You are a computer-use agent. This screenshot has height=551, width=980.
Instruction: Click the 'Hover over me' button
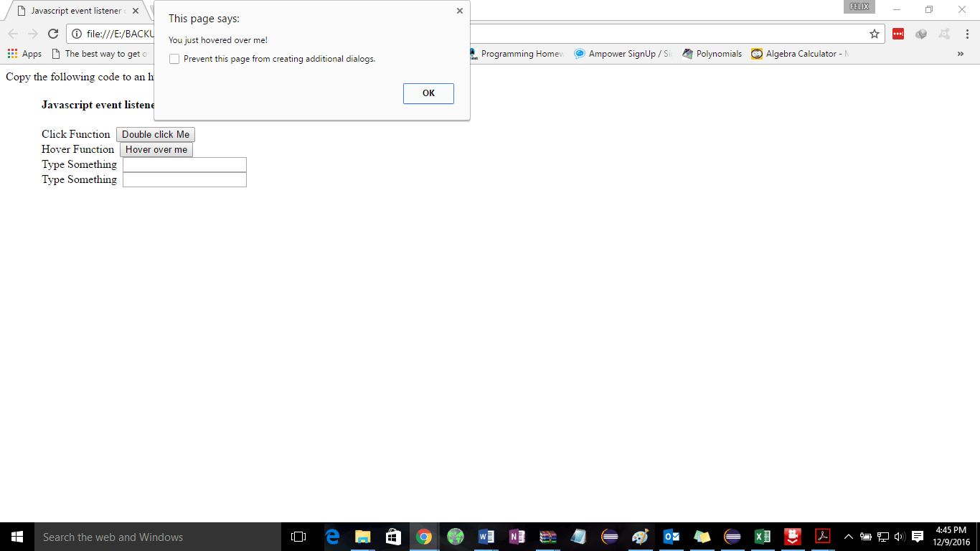coord(156,150)
